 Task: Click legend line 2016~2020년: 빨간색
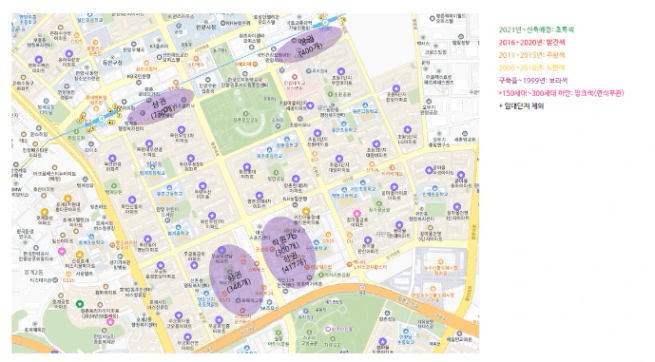click(x=532, y=42)
